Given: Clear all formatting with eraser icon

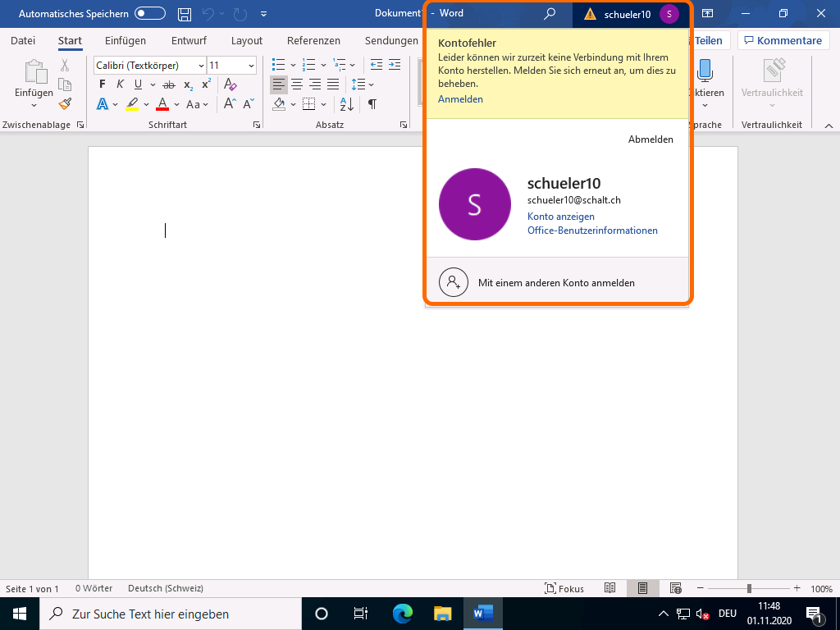Looking at the screenshot, I should pyautogui.click(x=230, y=84).
